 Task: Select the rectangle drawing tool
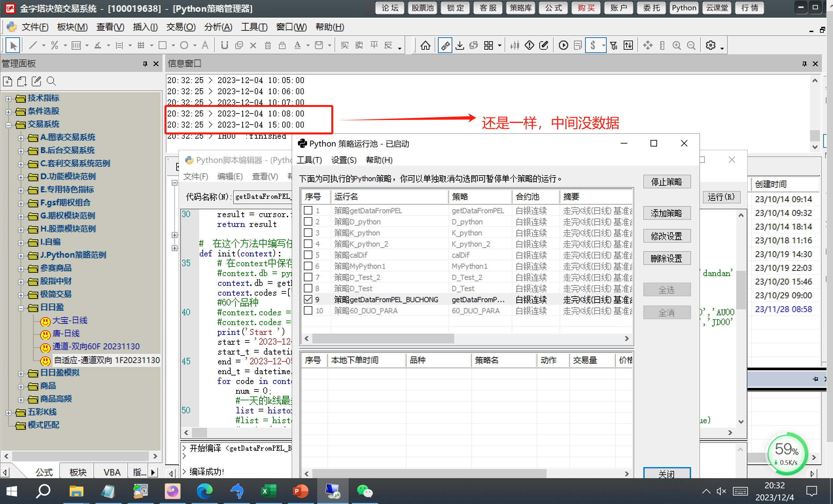click(163, 45)
